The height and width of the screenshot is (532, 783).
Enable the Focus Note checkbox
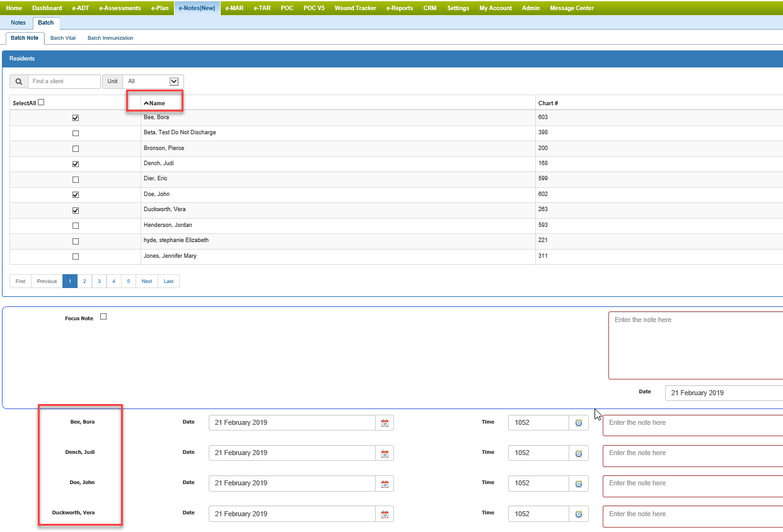click(x=103, y=316)
